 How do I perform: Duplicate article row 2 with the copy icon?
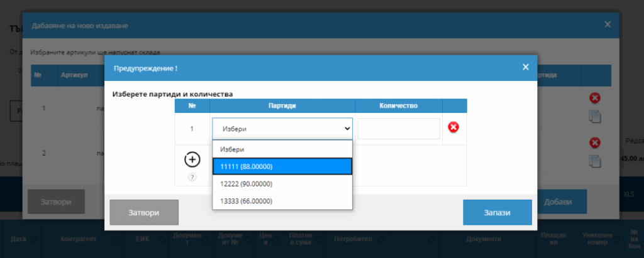(x=595, y=161)
